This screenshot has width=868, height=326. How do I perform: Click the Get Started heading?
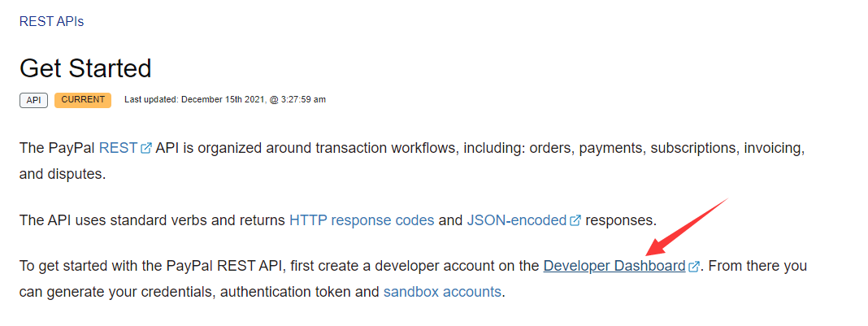coord(85,67)
